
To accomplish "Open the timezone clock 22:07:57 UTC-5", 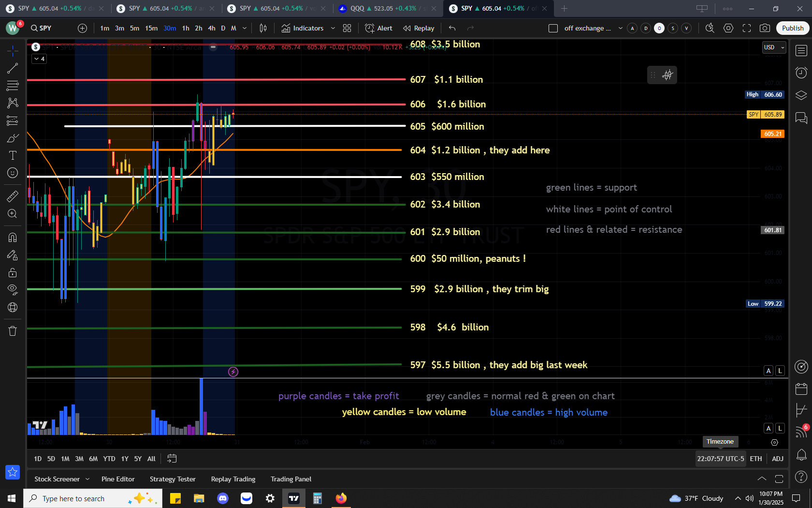I will point(720,459).
